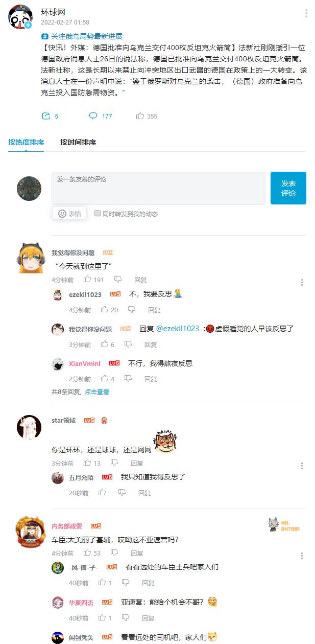
Task: View 环球网 profile avatar
Action: point(21,18)
